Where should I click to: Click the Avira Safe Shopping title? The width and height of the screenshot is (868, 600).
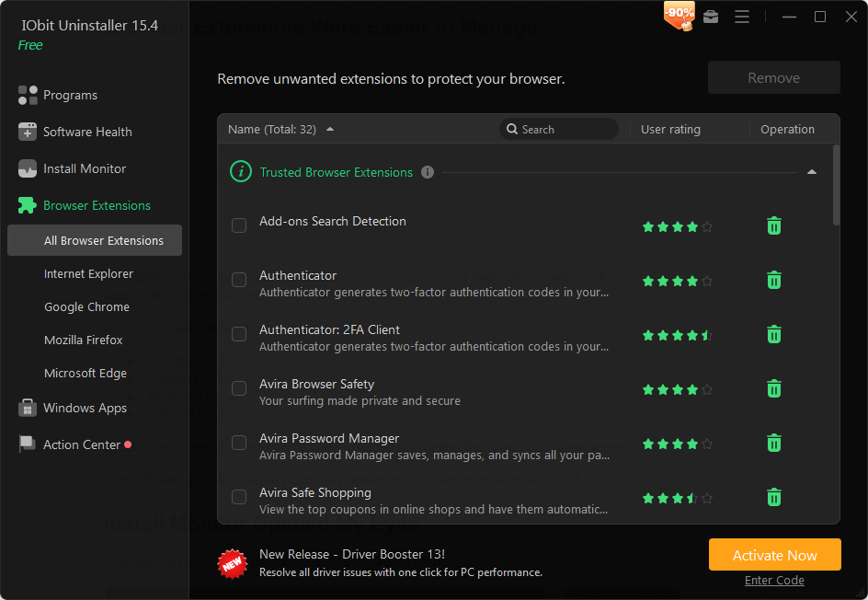[315, 492]
